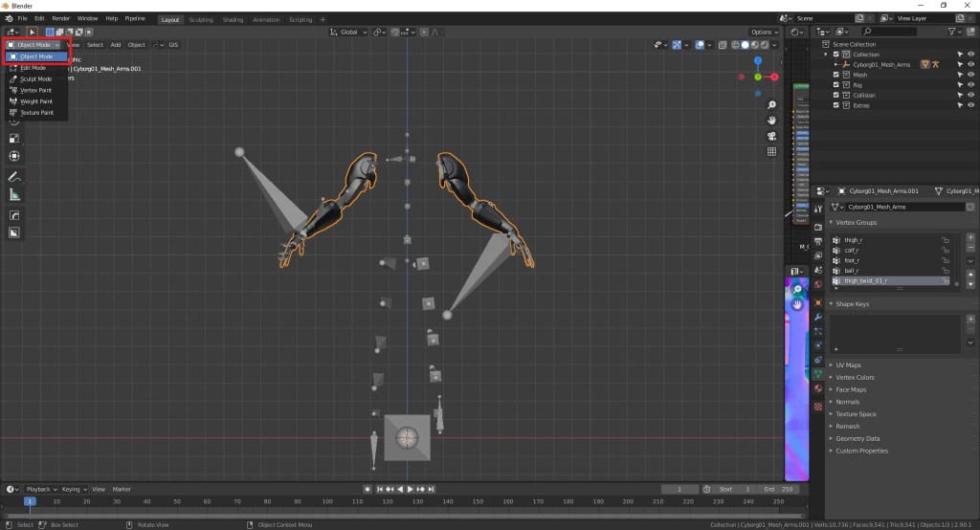This screenshot has width=980, height=530.
Task: Click frame 100 on the timeline ruler
Action: click(325, 501)
